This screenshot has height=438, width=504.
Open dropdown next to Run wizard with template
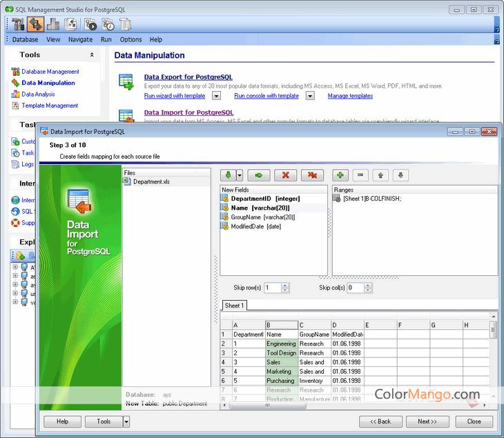(216, 96)
